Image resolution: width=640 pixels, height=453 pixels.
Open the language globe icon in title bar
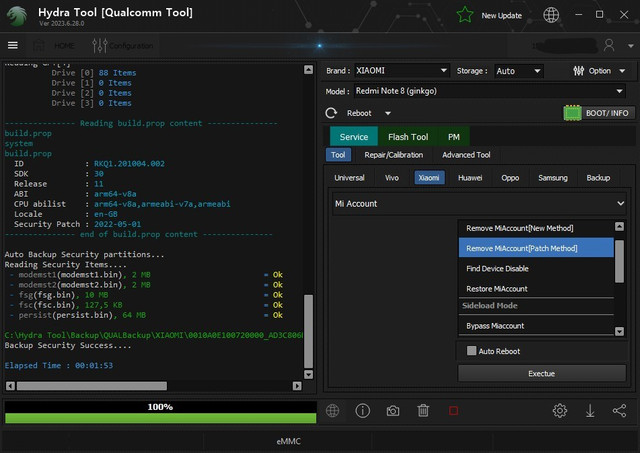pyautogui.click(x=551, y=15)
